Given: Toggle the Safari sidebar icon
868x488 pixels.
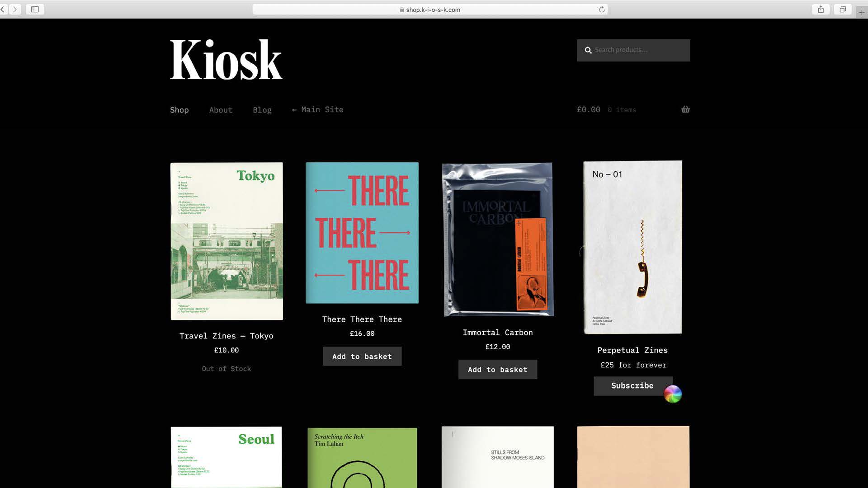Looking at the screenshot, I should point(35,9).
